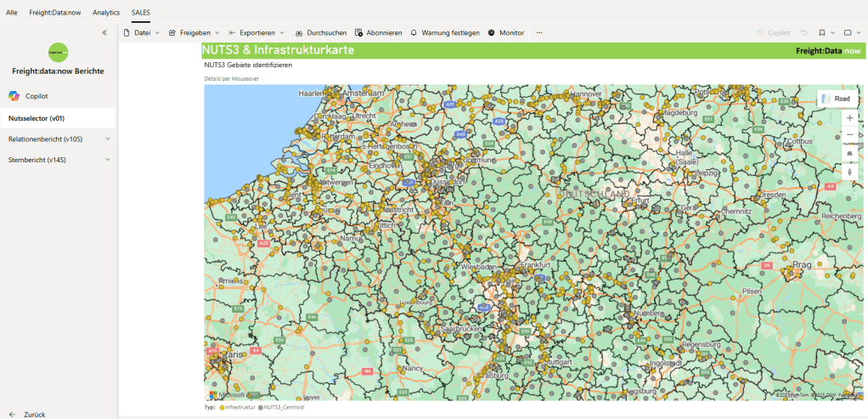Click the map zoom out button

tap(849, 134)
